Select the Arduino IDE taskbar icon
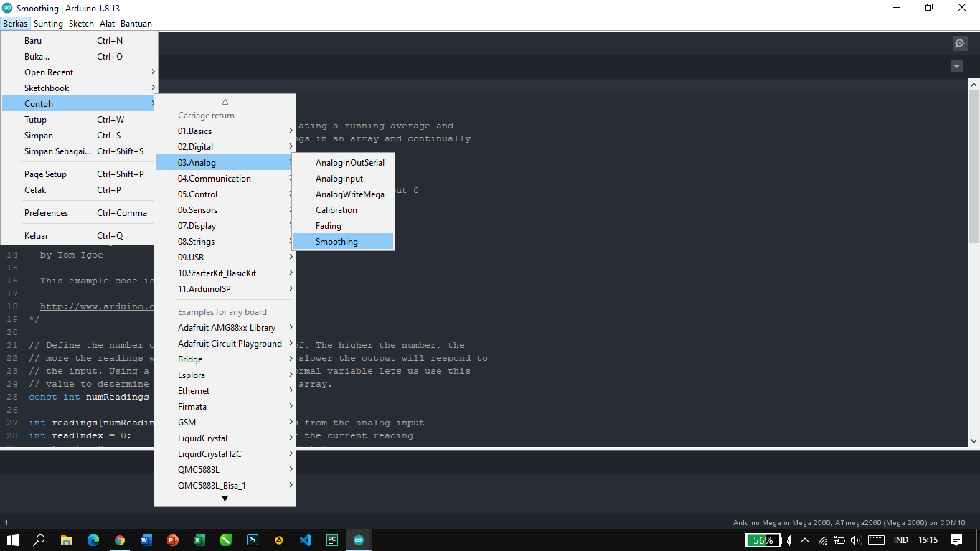Viewport: 980px width, 551px height. (x=359, y=540)
